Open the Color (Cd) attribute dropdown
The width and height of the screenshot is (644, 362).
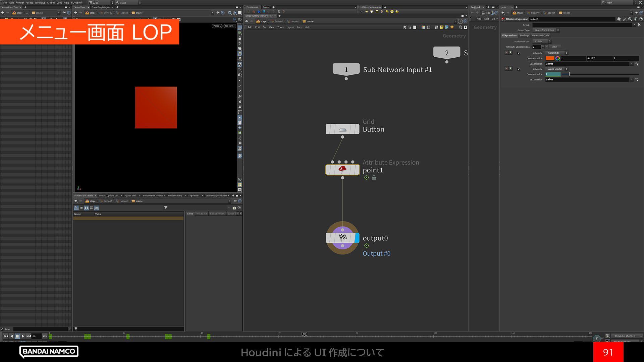point(556,53)
